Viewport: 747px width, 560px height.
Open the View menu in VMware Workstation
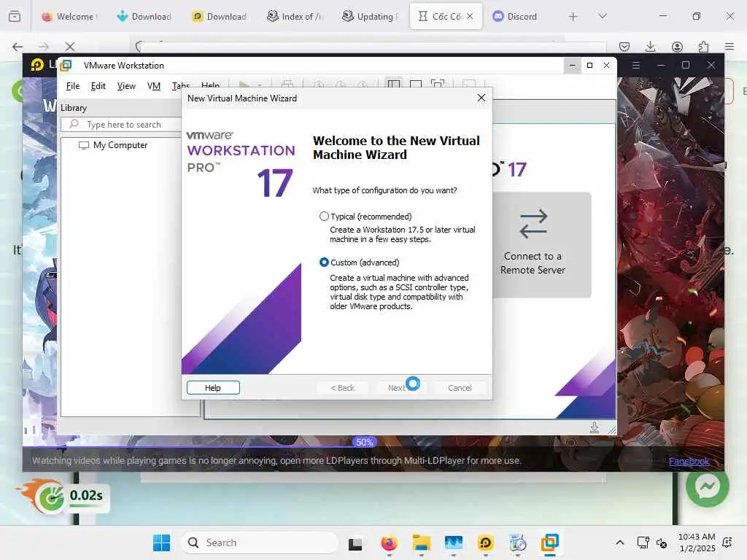click(126, 86)
